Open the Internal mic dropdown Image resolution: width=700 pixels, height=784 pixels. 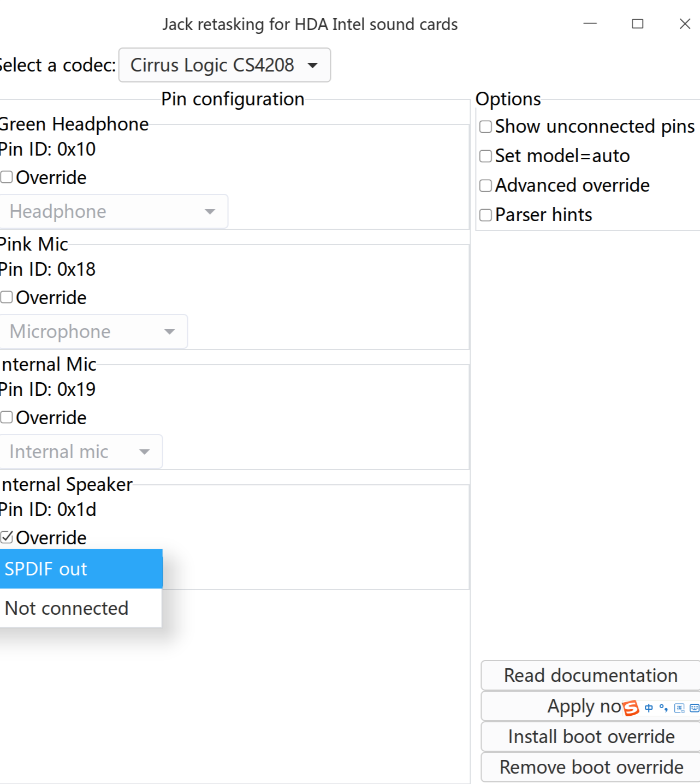(80, 452)
